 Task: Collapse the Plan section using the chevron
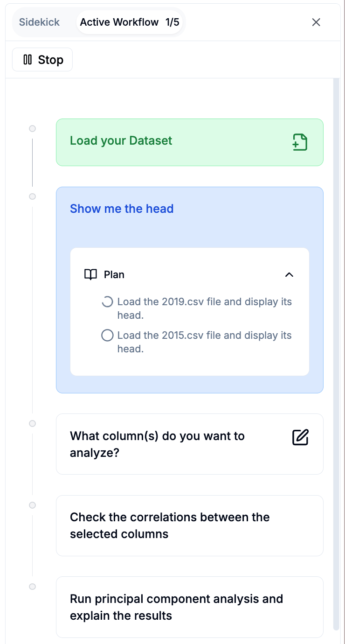289,274
